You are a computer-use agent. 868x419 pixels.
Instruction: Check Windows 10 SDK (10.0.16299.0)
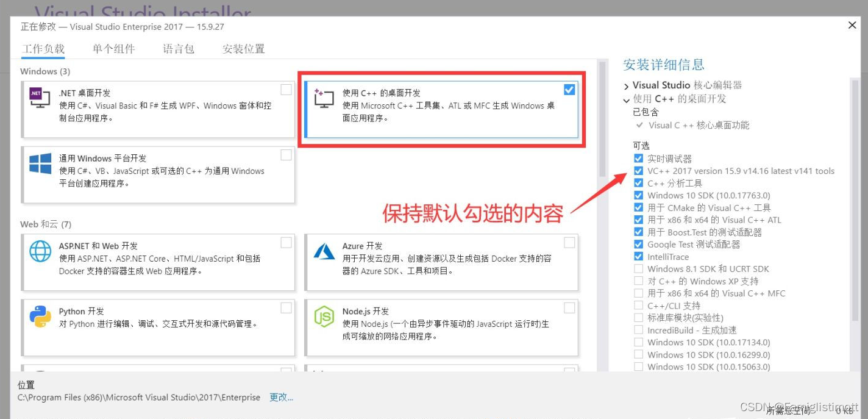[x=638, y=354]
